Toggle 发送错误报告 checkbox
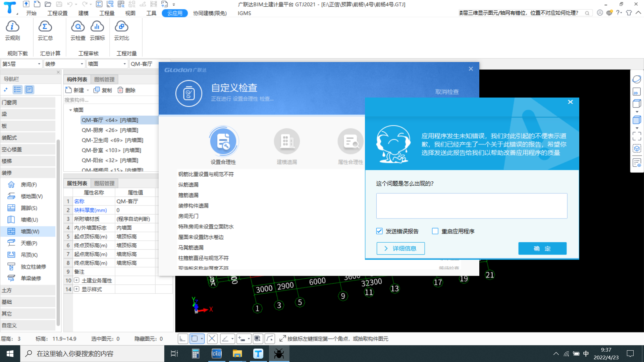Screen dimensions: 644x362 tap(379, 231)
